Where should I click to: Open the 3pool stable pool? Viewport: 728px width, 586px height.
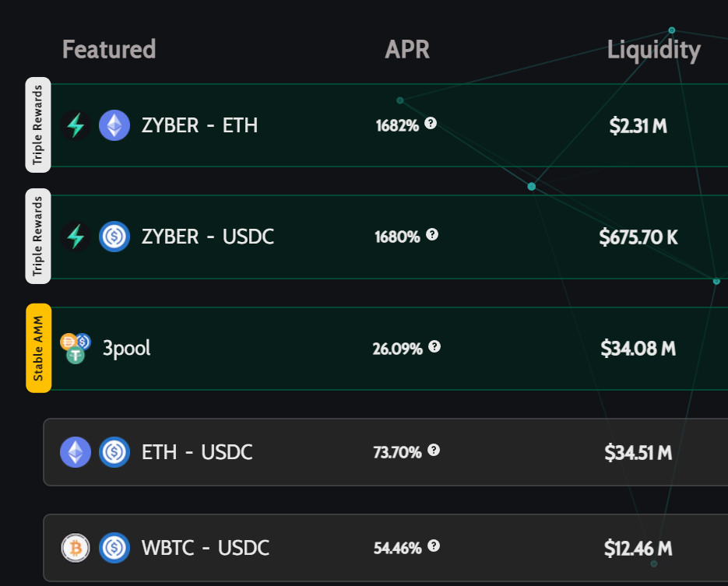point(389,349)
